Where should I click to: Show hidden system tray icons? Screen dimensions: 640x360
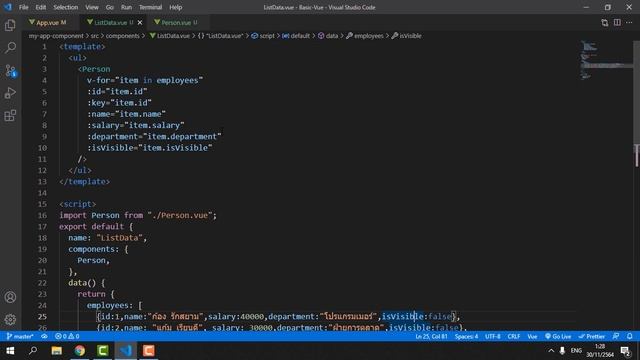click(551, 351)
